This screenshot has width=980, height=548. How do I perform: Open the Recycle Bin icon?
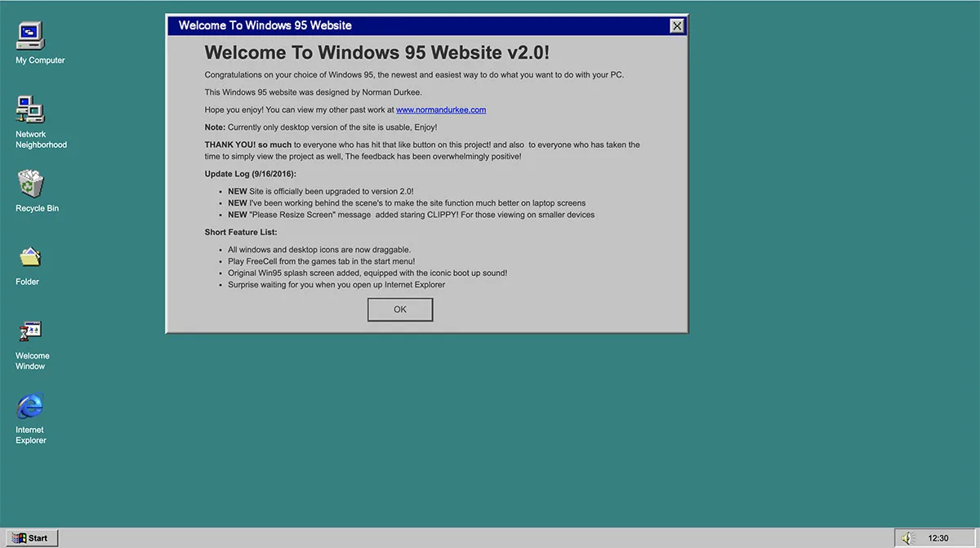[31, 184]
